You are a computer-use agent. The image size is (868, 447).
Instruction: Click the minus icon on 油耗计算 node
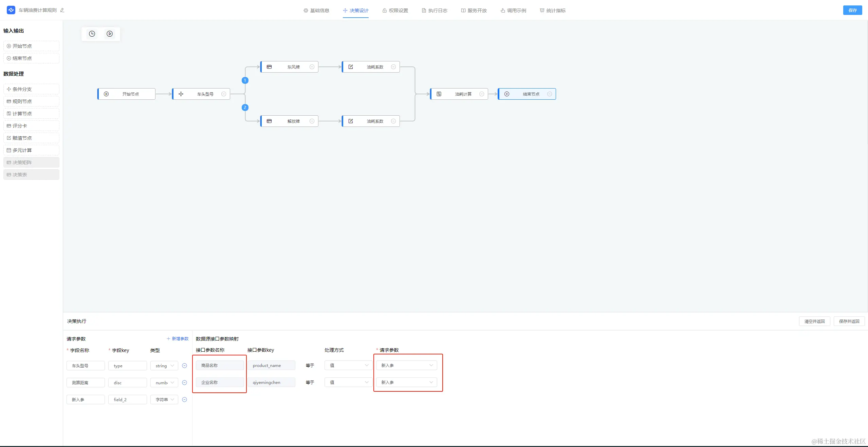pos(482,94)
